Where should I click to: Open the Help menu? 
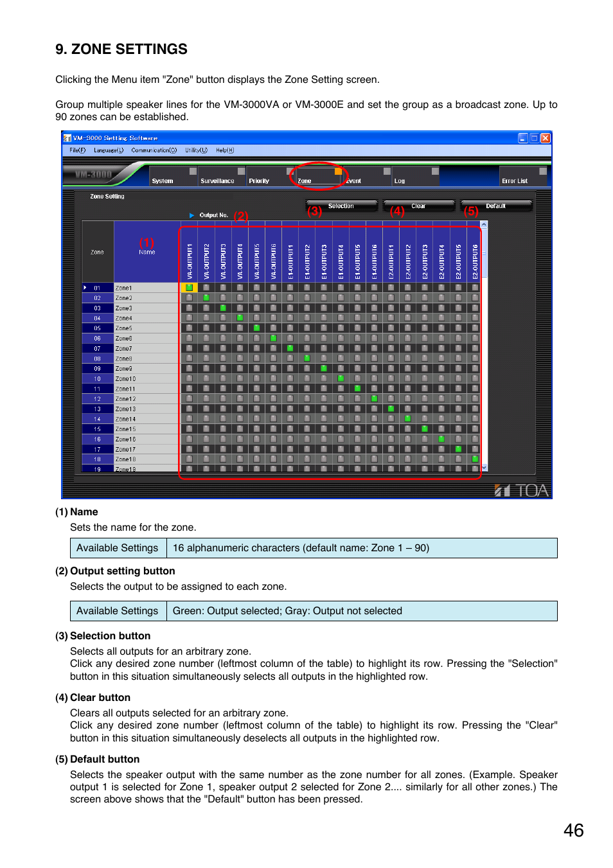tap(225, 150)
